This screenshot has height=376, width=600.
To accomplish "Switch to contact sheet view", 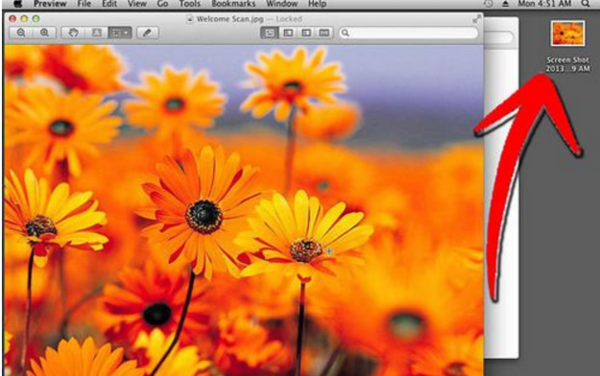I will pyautogui.click(x=324, y=33).
